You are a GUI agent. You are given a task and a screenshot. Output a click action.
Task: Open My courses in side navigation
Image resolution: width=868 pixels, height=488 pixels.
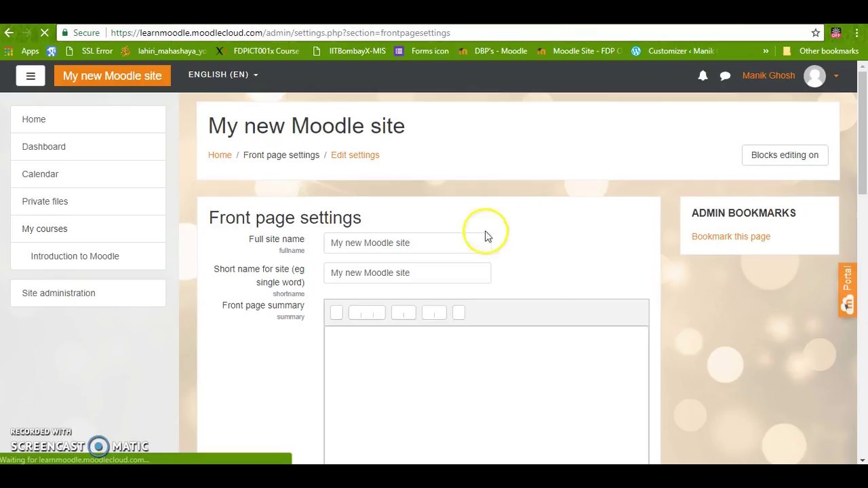88,229
